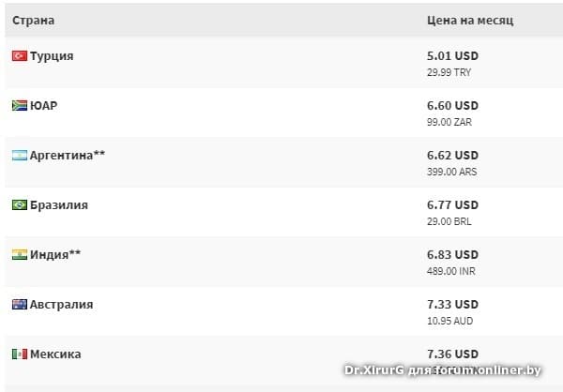Image resolution: width=563 pixels, height=392 pixels.
Task: Select the 5.01 USD price
Action: click(452, 56)
